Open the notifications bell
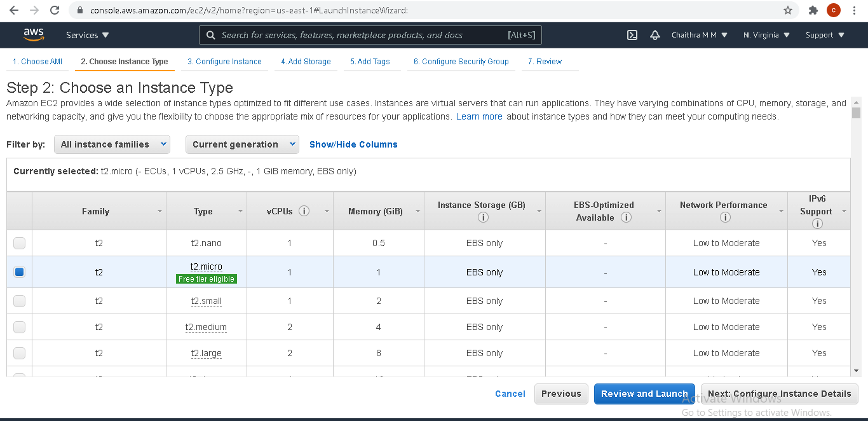 coord(655,35)
